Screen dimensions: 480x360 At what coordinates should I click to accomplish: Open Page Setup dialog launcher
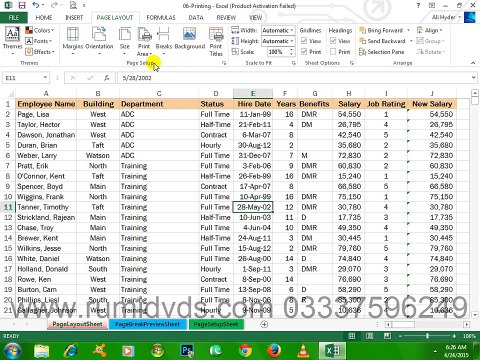224,63
